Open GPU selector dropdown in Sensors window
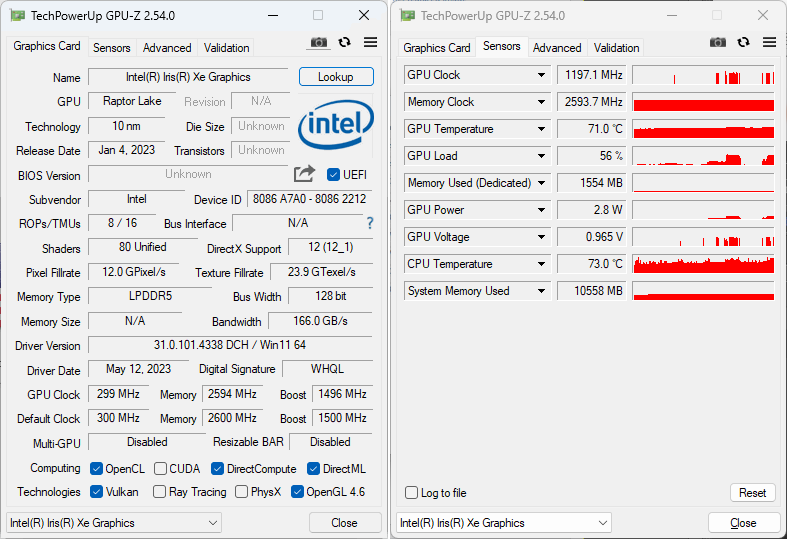The width and height of the screenshot is (787, 539). coord(503,523)
